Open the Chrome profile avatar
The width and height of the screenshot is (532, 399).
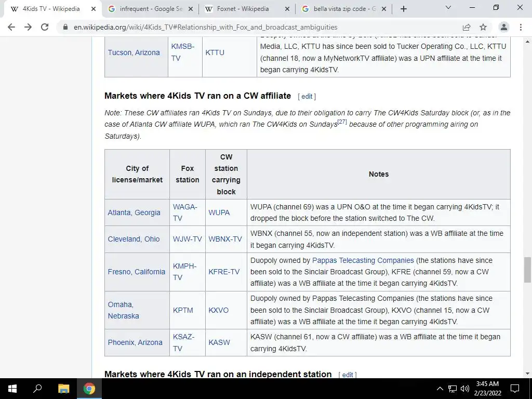504,27
